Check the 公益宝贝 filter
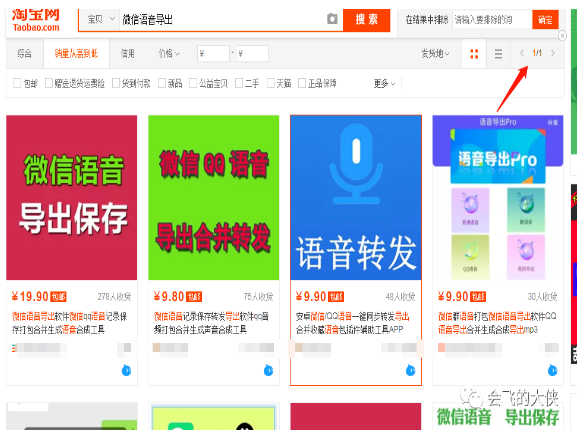The height and width of the screenshot is (433, 582). (193, 83)
